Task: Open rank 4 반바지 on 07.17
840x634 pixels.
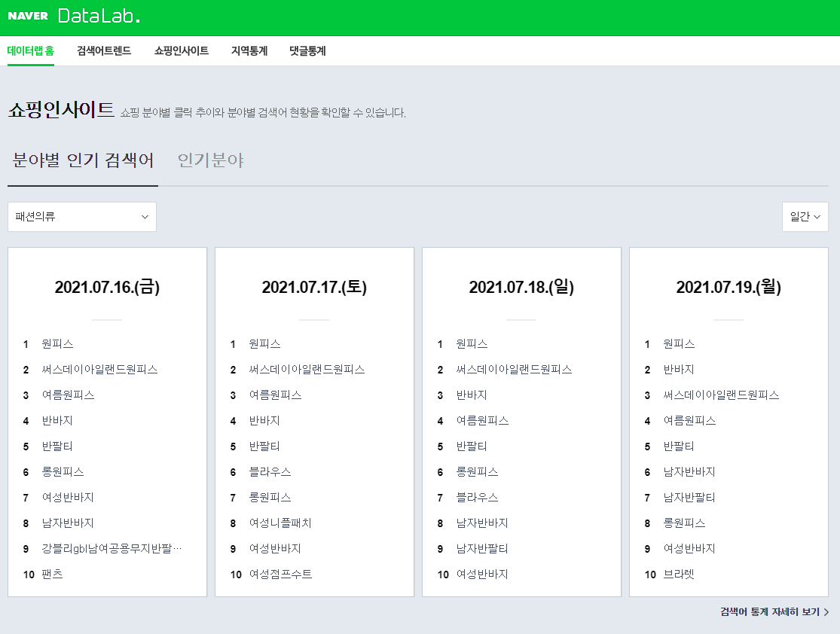Action: coord(264,421)
